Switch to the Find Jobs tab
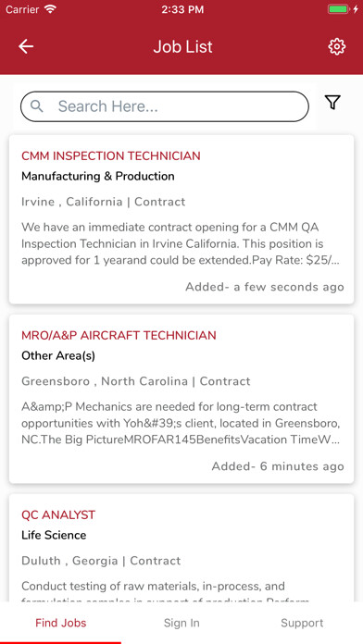Viewport: 363px width, 644px height. [x=61, y=623]
